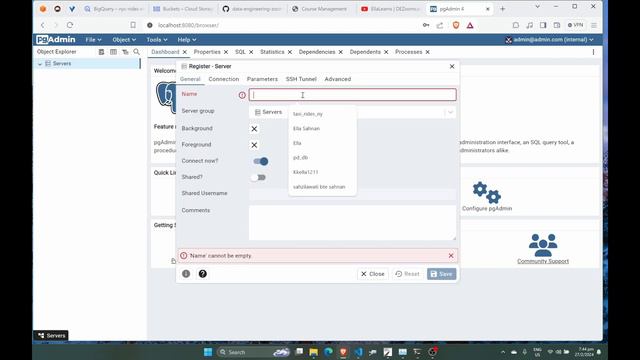Open Search Objects magnifier in Object Explorer
640x360 pixels.
tap(136, 52)
